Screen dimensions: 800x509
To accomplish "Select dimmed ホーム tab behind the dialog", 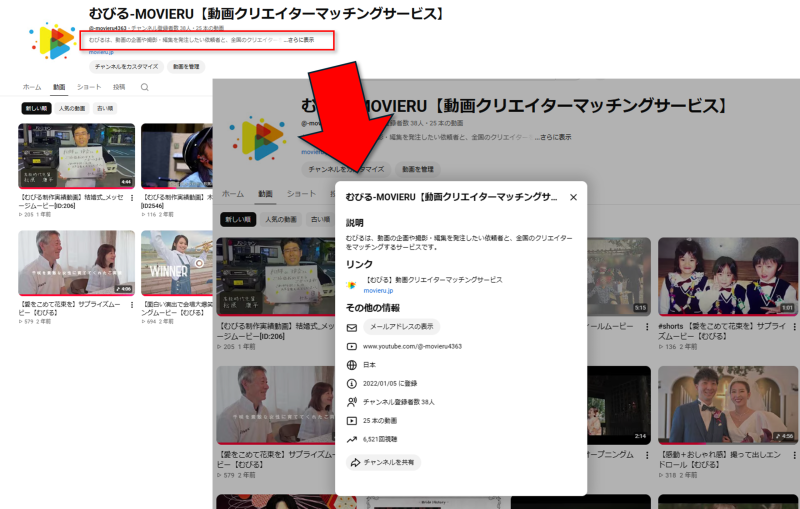I will point(233,194).
